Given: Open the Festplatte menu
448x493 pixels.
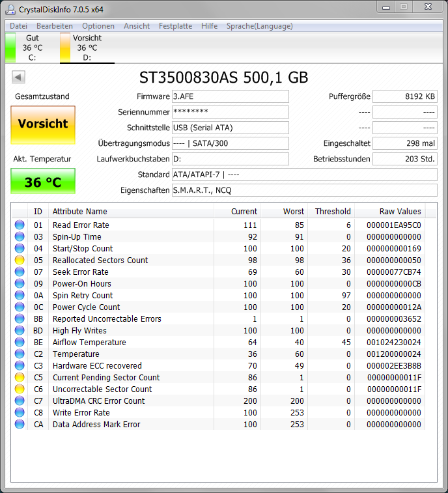Looking at the screenshot, I should click(175, 26).
